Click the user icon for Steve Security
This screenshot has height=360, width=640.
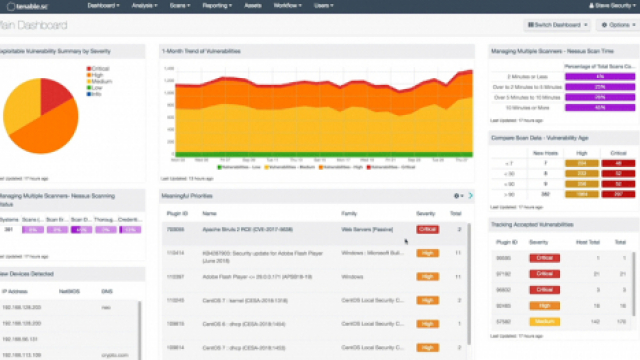tap(591, 6)
